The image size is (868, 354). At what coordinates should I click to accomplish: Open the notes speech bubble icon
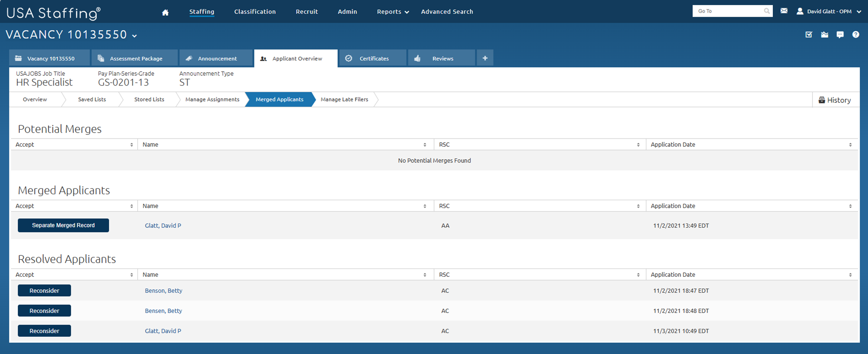(840, 34)
